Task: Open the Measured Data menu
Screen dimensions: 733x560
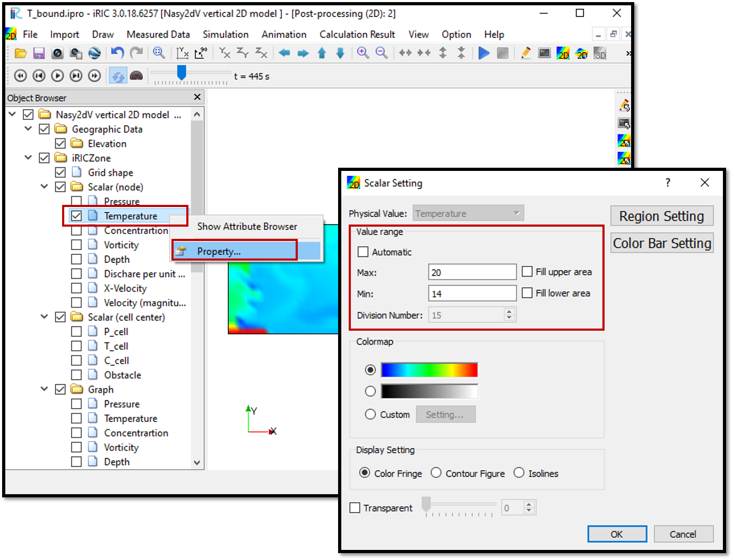Action: [158, 35]
